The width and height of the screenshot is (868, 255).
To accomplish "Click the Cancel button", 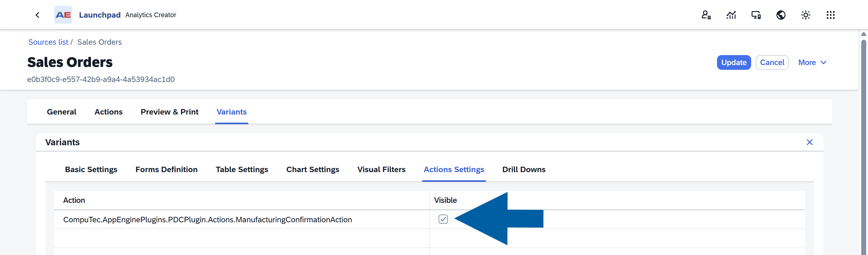I will 772,63.
